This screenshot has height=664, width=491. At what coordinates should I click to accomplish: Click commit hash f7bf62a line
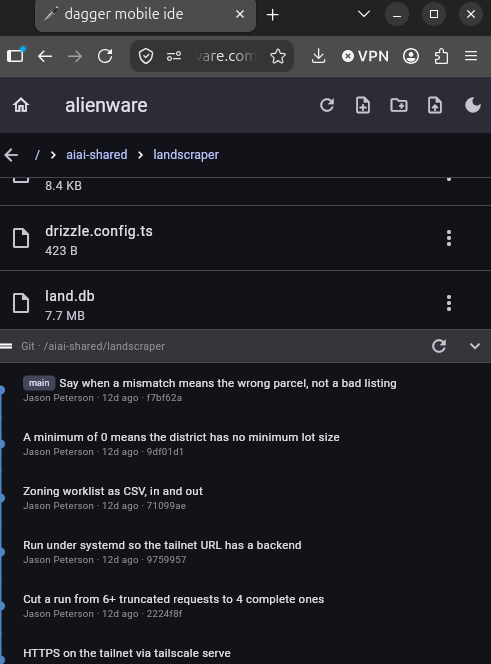103,398
